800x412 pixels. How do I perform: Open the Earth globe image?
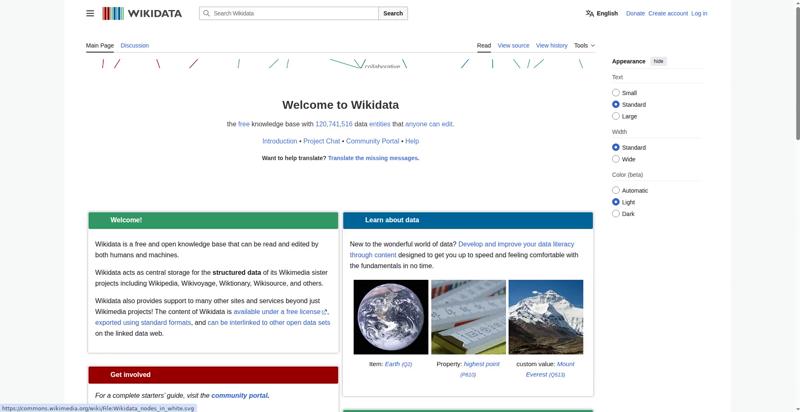click(391, 316)
